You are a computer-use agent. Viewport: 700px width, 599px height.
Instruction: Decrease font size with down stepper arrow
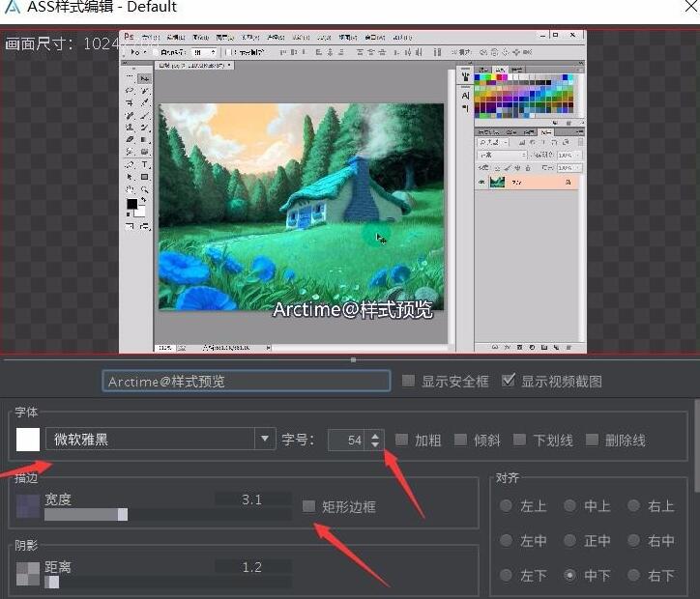[x=375, y=445]
